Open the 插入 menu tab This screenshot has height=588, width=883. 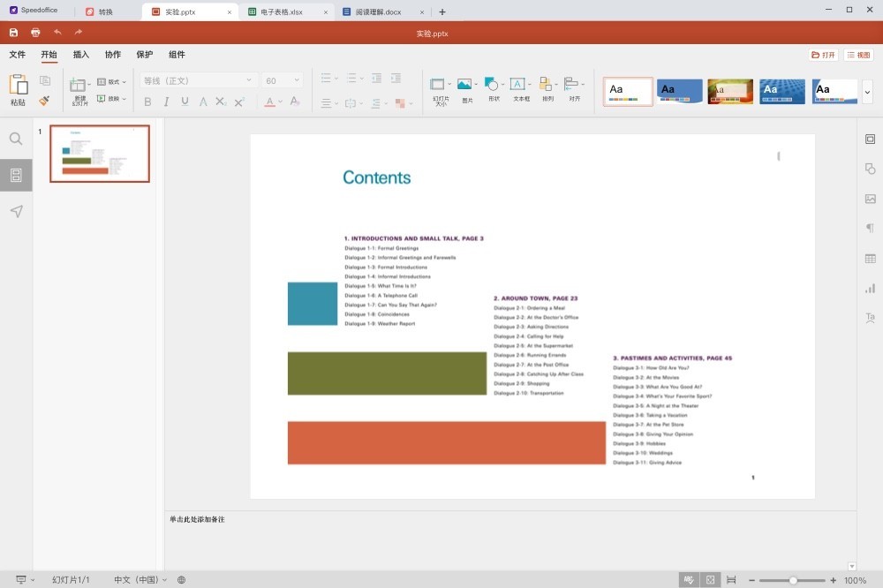(81, 55)
